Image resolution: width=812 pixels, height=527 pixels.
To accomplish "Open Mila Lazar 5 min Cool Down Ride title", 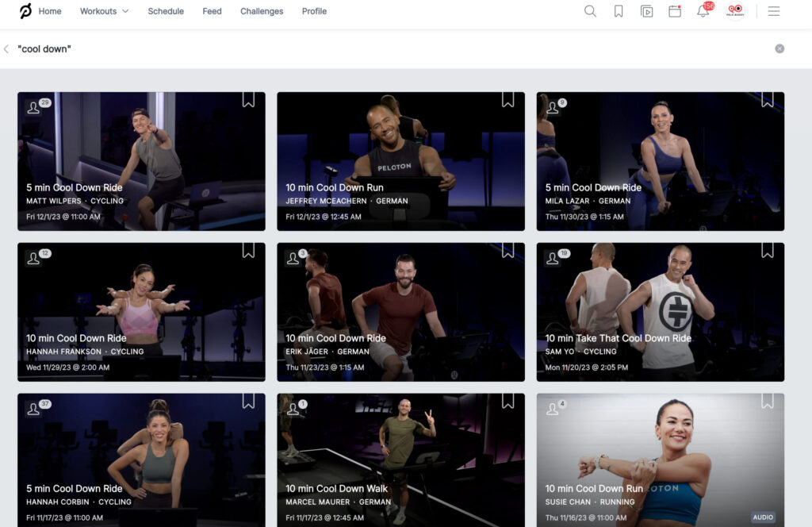I will coord(593,187).
